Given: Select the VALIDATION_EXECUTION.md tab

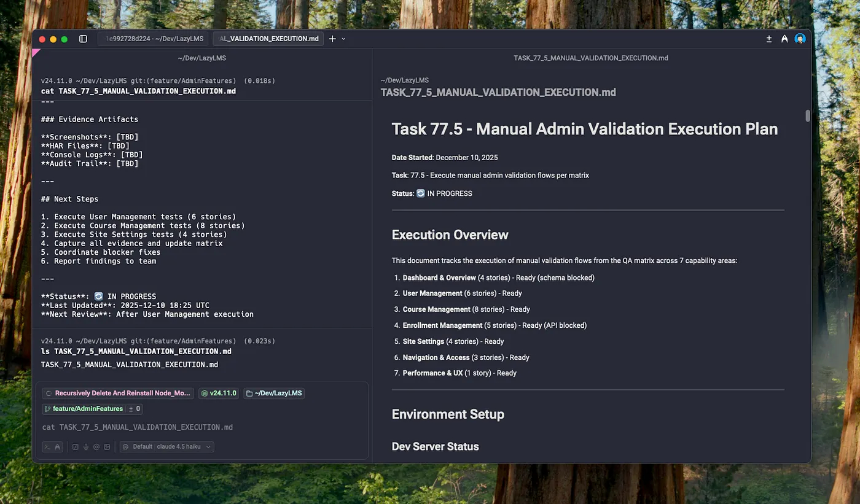Looking at the screenshot, I should coord(268,39).
